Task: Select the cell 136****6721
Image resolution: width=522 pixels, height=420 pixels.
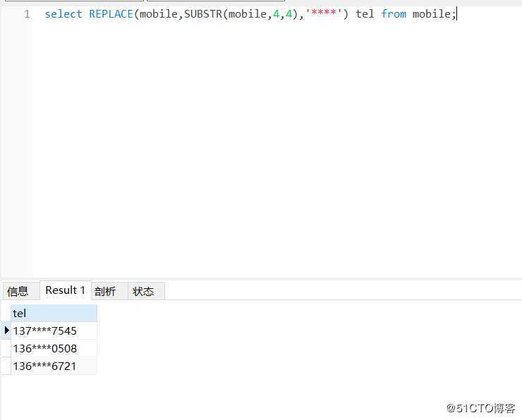Action: coord(54,366)
